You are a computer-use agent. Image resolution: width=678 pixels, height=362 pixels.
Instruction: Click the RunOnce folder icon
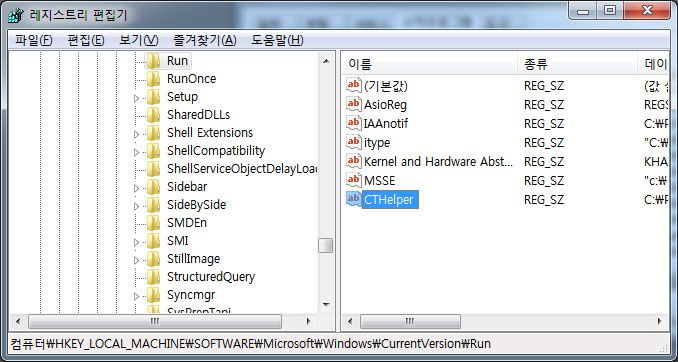pos(153,79)
